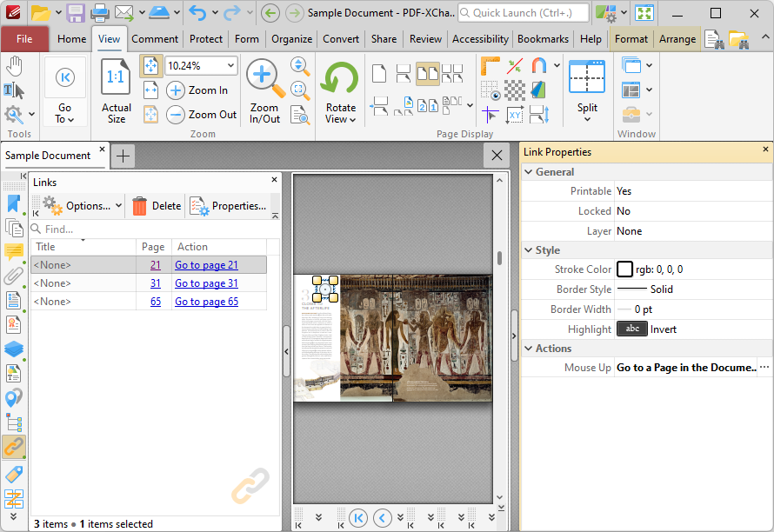Click the Zoom Out button
The width and height of the screenshot is (774, 532).
click(x=202, y=115)
